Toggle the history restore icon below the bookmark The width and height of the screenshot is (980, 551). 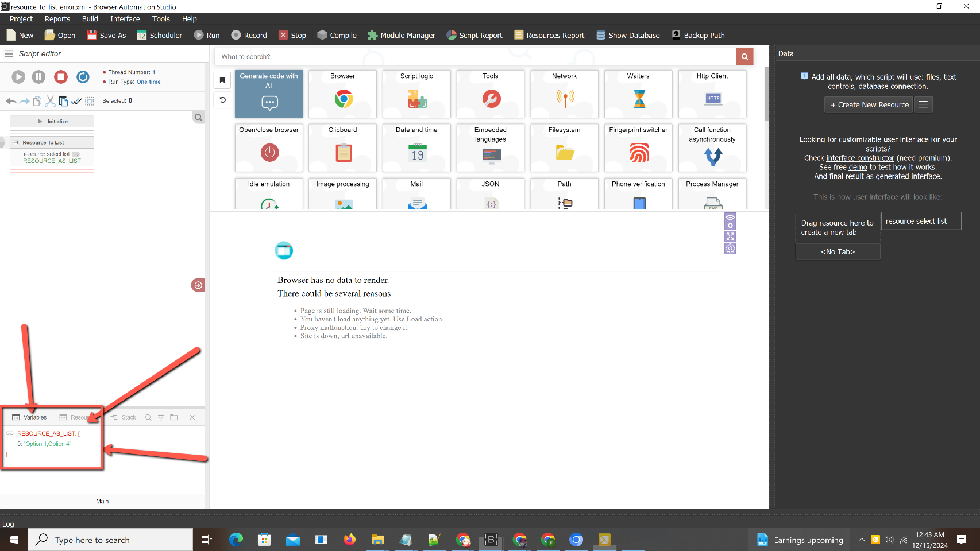pos(222,100)
